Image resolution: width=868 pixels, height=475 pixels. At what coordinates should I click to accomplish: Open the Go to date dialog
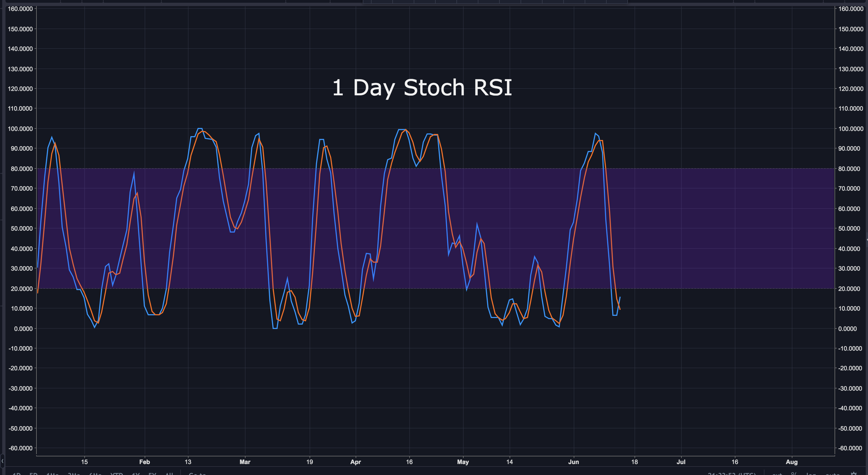pos(198,474)
